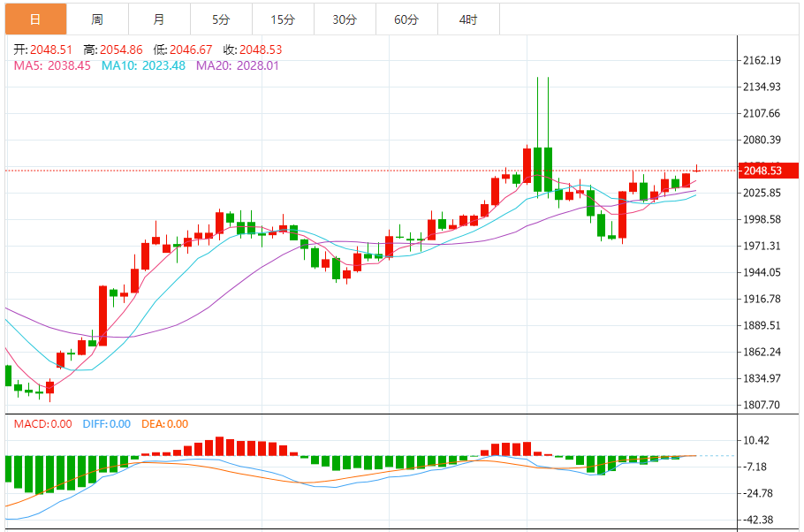This screenshot has height=532, width=804.
Task: Click the 开: 2048.51 open value
Action: tap(43, 49)
